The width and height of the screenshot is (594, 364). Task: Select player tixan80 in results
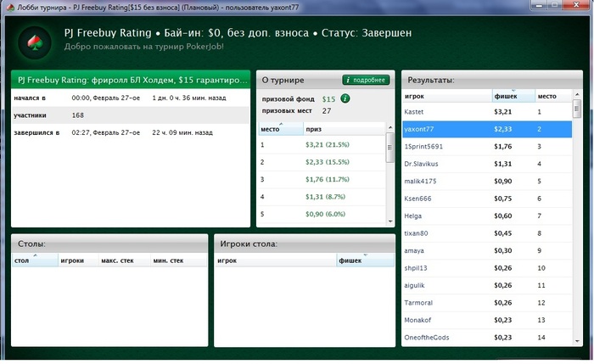point(487,233)
